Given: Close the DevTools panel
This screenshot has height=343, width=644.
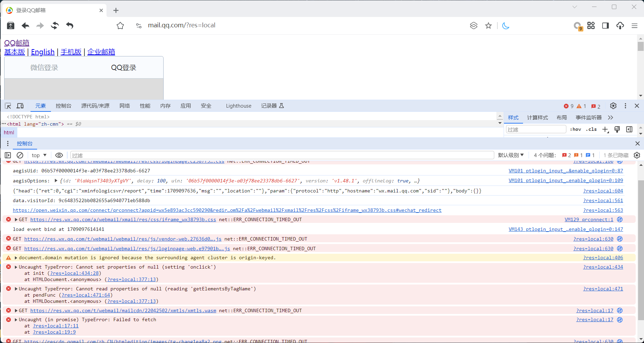Looking at the screenshot, I should (637, 106).
